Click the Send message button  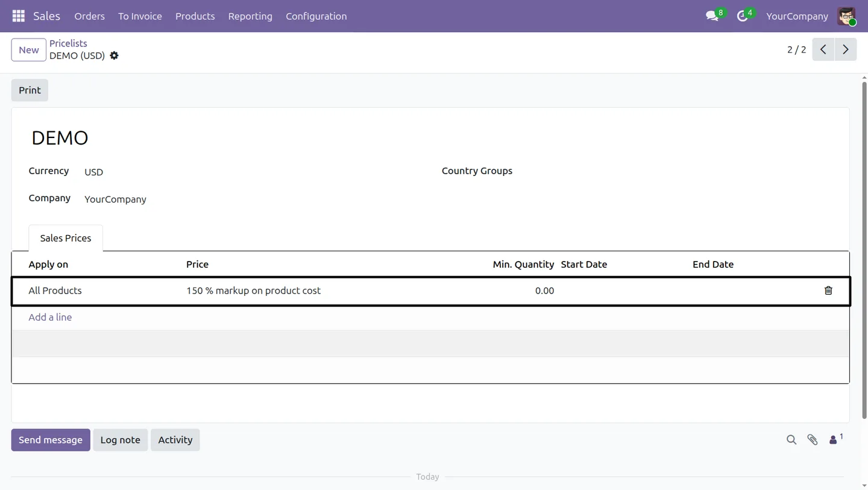(51, 440)
